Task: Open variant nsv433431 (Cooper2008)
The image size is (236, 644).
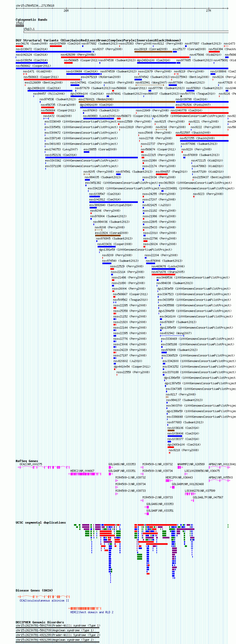Action: tap(115, 244)
